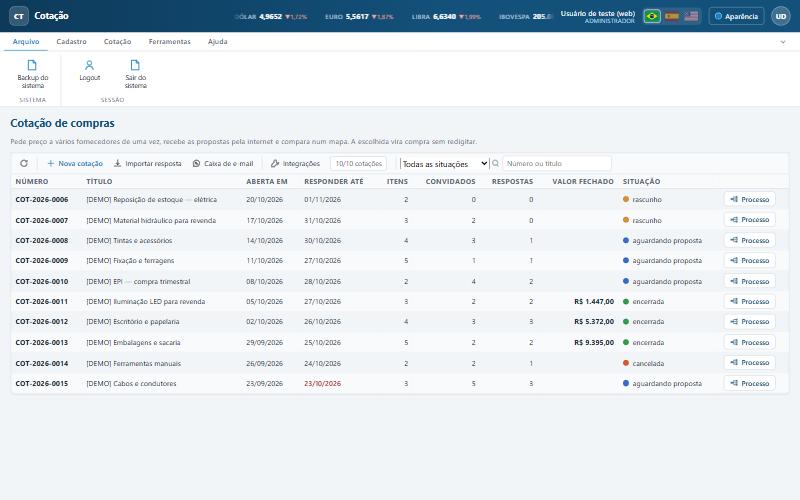Open Todas as situações dropdown

pyautogui.click(x=444, y=164)
